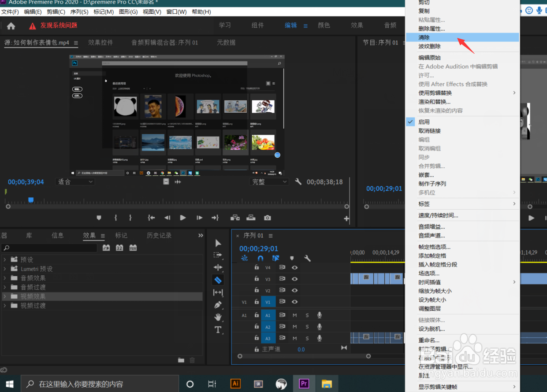Open the 文件(F) menu

click(10, 12)
